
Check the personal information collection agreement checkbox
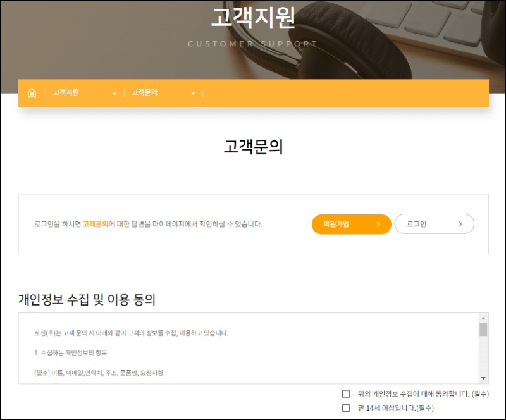click(x=346, y=394)
